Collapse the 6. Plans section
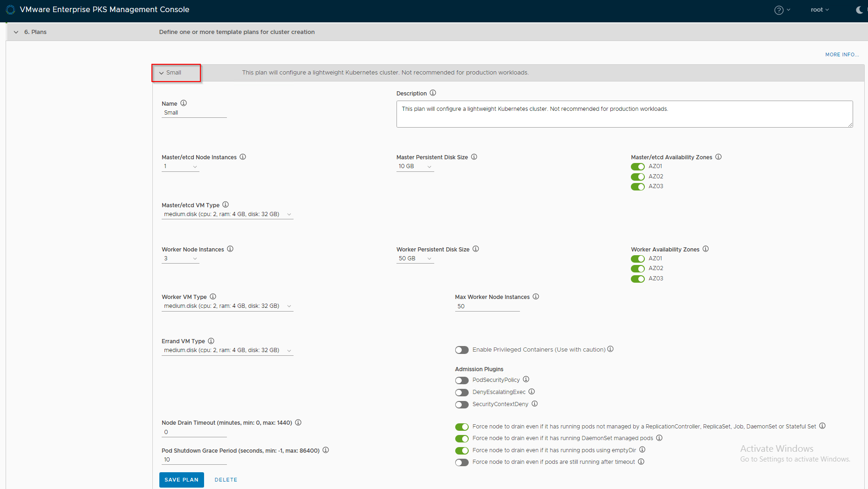The width and height of the screenshot is (868, 489). 16,32
